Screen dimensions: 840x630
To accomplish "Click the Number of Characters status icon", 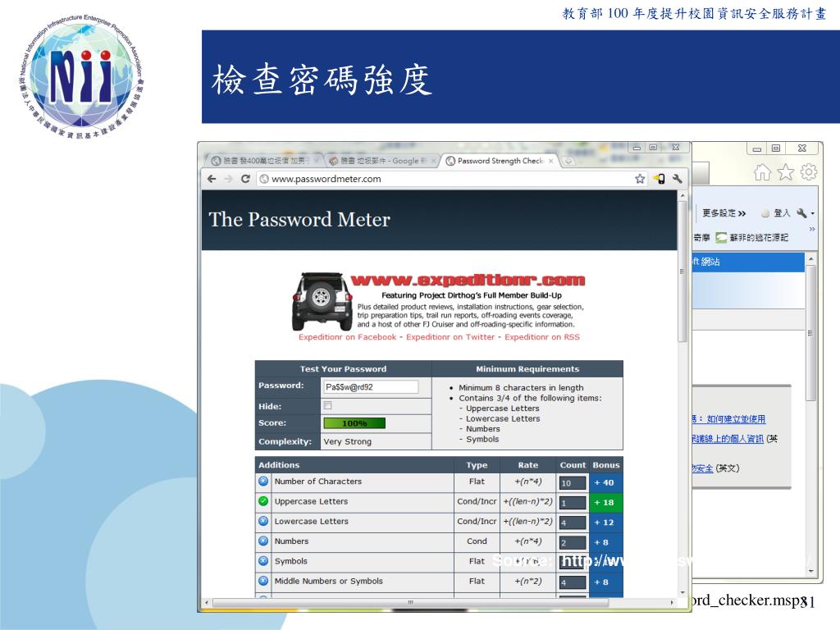I will [x=263, y=481].
